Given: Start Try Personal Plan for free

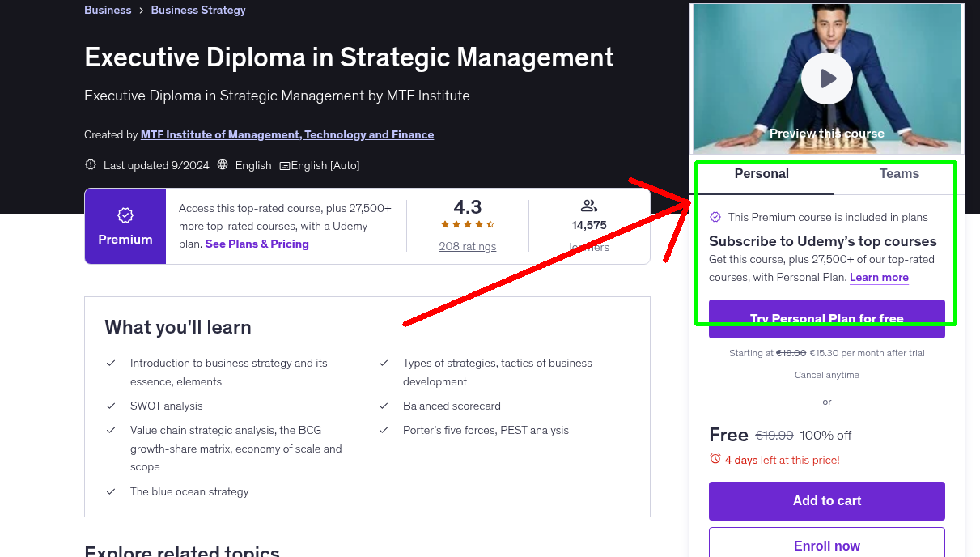Looking at the screenshot, I should [x=827, y=319].
